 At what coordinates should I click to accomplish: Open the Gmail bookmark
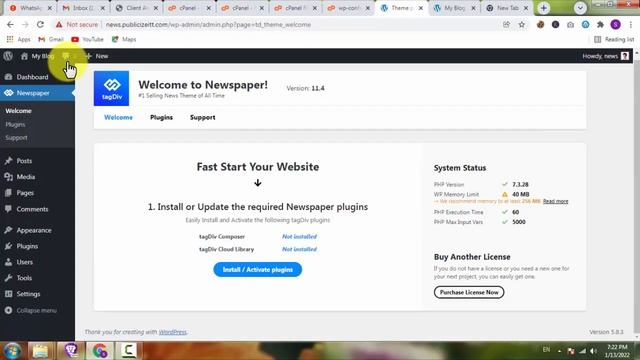[x=51, y=39]
